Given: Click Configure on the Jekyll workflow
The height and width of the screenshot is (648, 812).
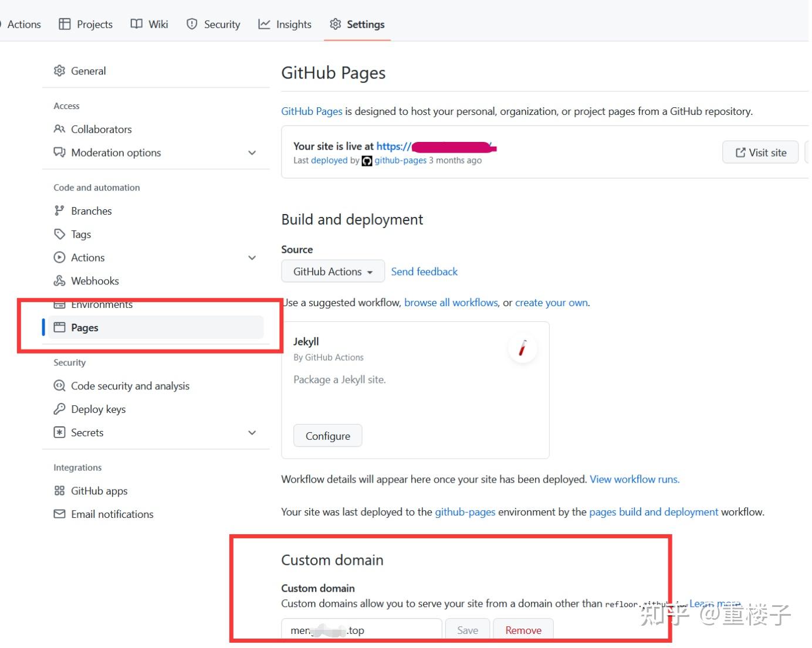Looking at the screenshot, I should (x=327, y=435).
